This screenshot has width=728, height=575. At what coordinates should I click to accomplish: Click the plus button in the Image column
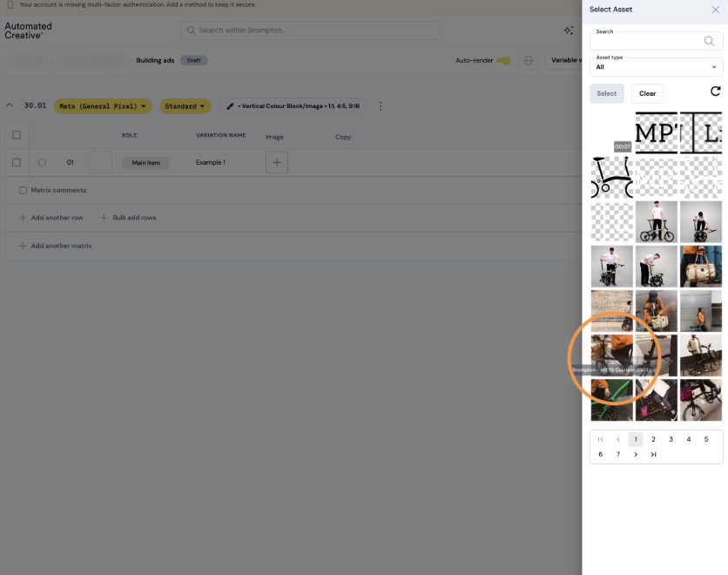[x=277, y=163]
